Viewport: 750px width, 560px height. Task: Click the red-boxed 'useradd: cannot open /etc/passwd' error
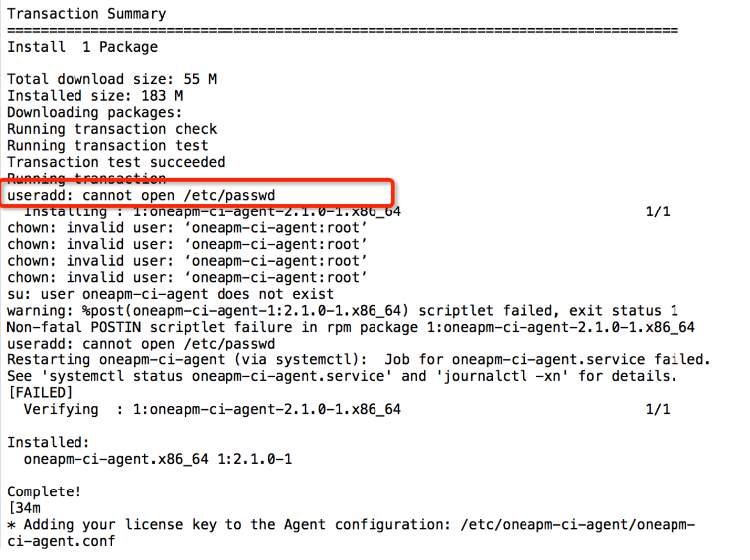(x=141, y=196)
